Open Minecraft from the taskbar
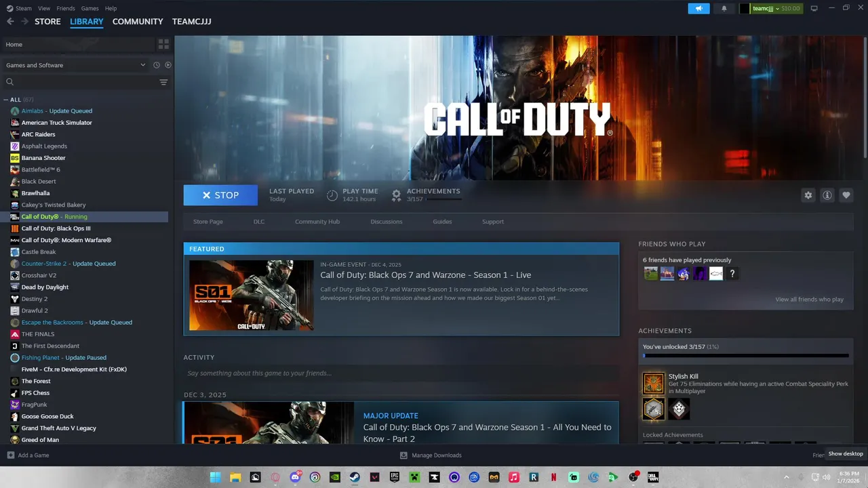Screen dimensions: 868x488 [414, 477]
